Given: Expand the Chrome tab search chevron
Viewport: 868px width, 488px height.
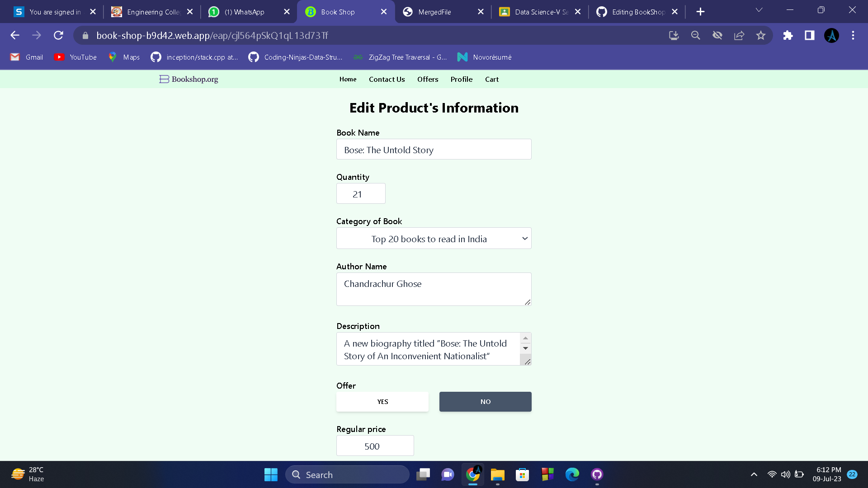Looking at the screenshot, I should (759, 10).
